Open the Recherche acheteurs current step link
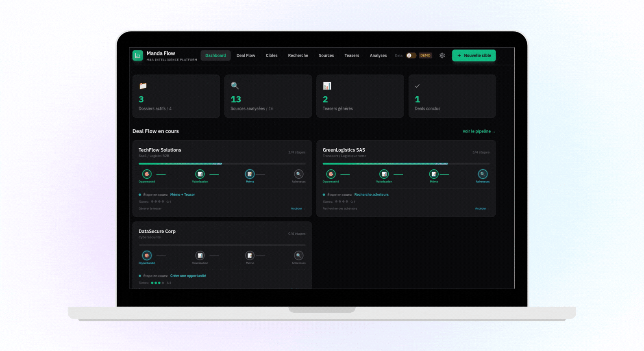The image size is (644, 351). (372, 195)
